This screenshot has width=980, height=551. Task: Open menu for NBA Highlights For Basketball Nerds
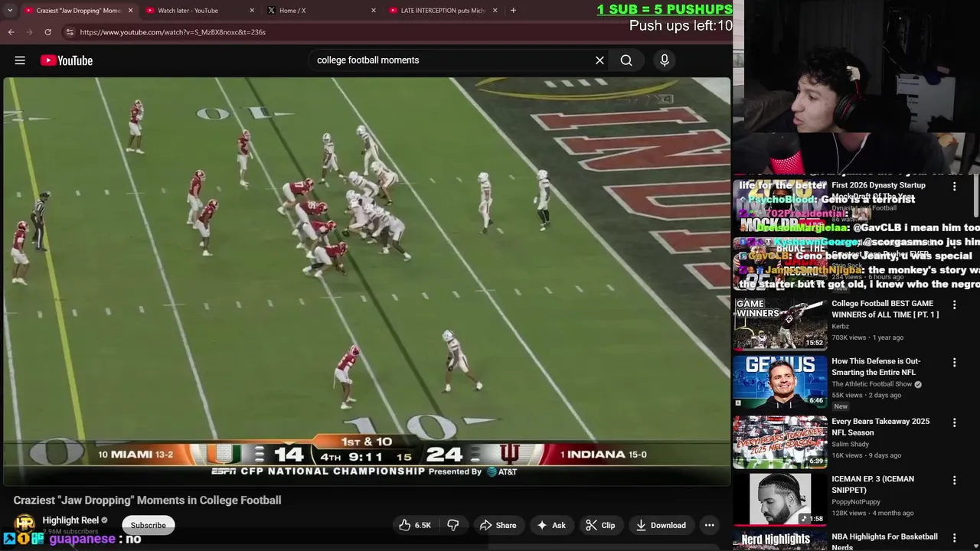954,538
